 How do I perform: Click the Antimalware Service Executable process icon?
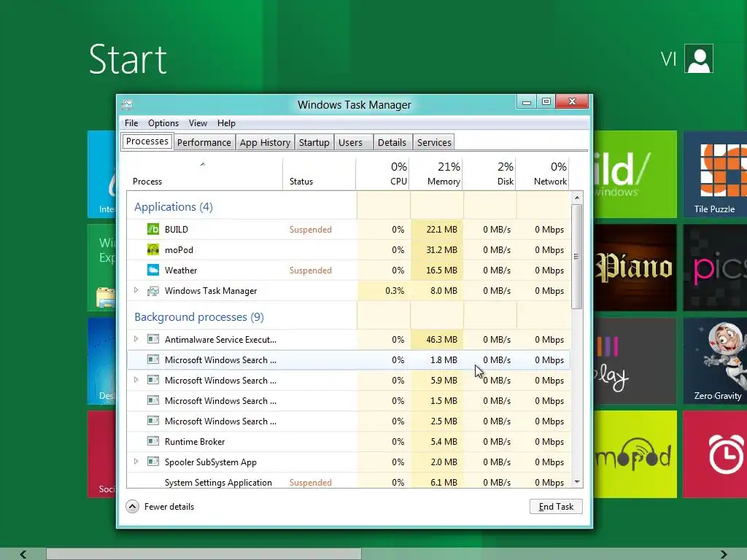(153, 340)
